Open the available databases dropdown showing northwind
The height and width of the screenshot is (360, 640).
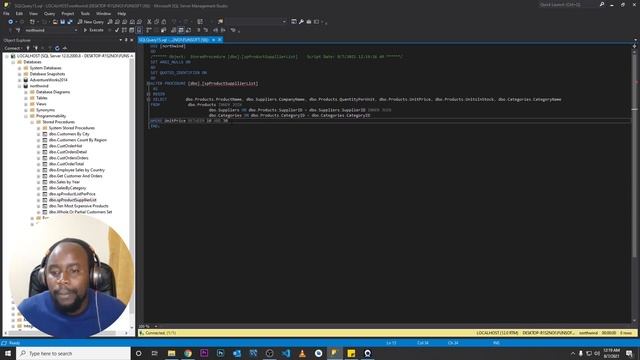[50, 30]
